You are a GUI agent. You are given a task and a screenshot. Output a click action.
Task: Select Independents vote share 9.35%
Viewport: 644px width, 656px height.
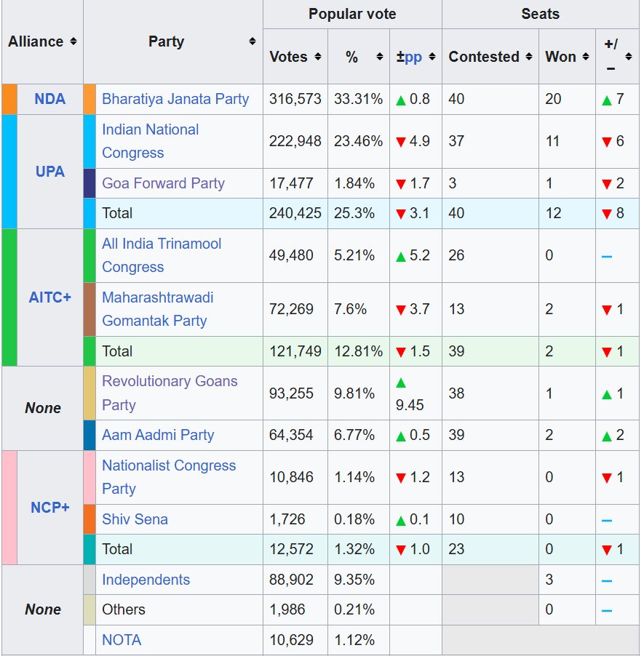click(x=359, y=580)
